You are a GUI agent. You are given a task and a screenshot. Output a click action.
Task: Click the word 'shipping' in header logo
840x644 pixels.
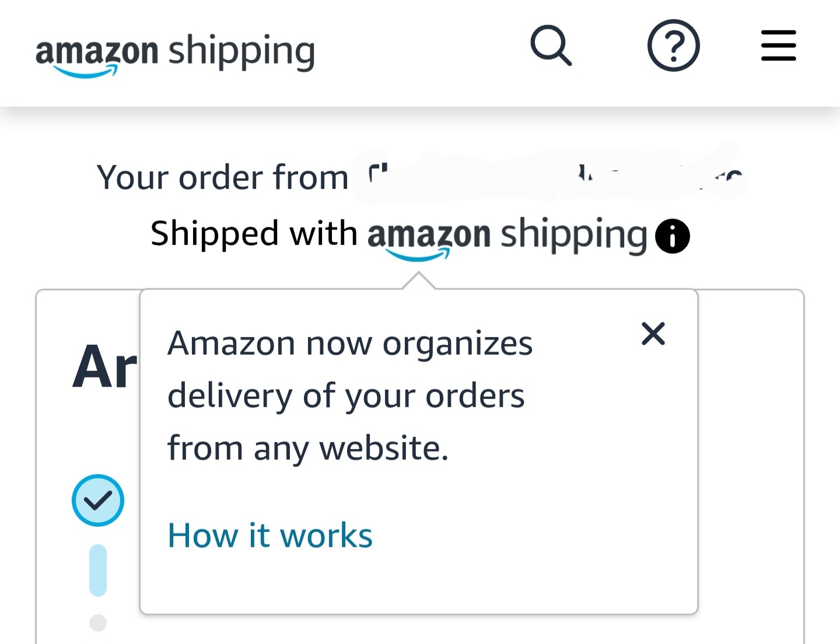click(242, 52)
